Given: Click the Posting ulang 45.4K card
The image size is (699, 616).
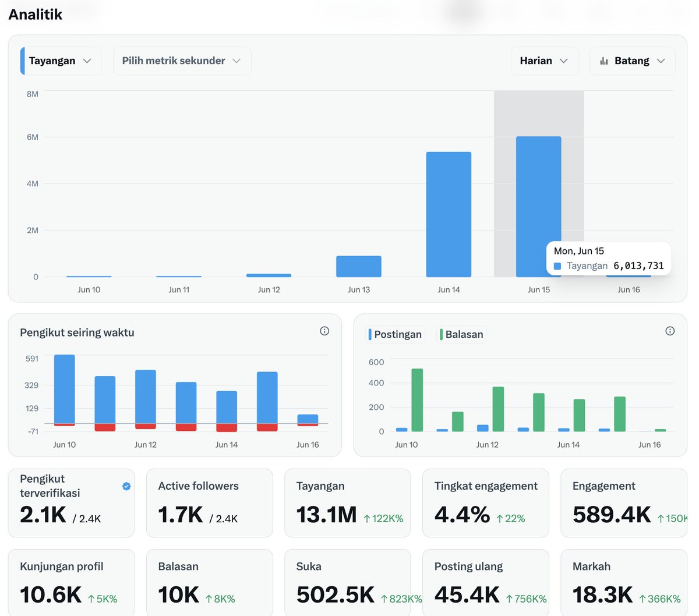Looking at the screenshot, I should [485, 582].
